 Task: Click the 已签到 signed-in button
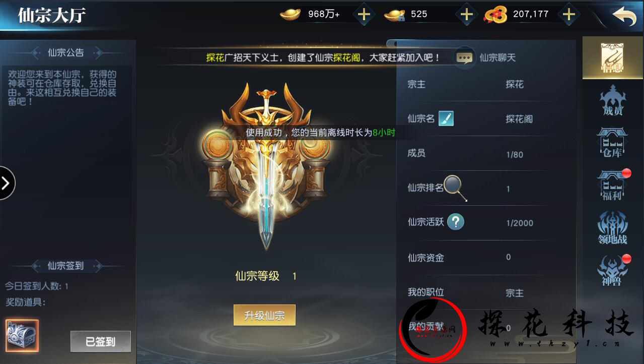(x=101, y=342)
